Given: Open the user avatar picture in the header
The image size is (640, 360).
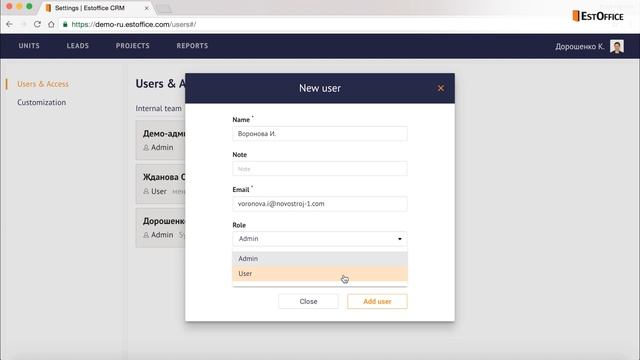Looking at the screenshot, I should [x=617, y=46].
